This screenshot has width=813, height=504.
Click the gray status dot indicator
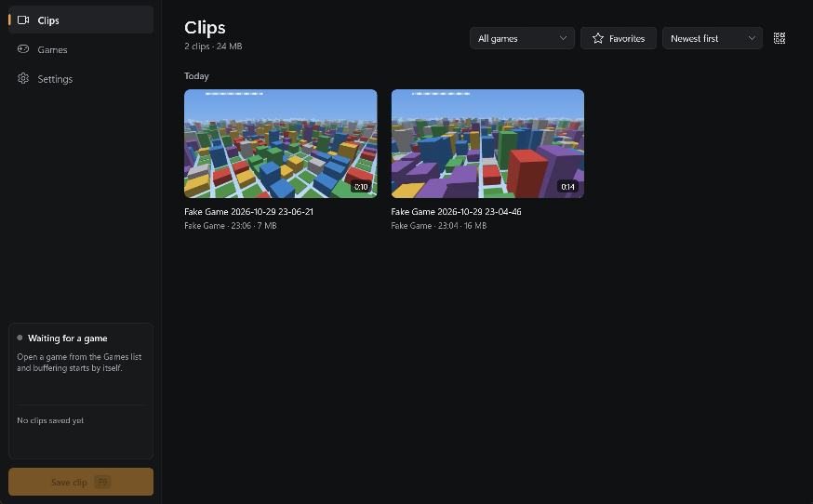pyautogui.click(x=20, y=338)
